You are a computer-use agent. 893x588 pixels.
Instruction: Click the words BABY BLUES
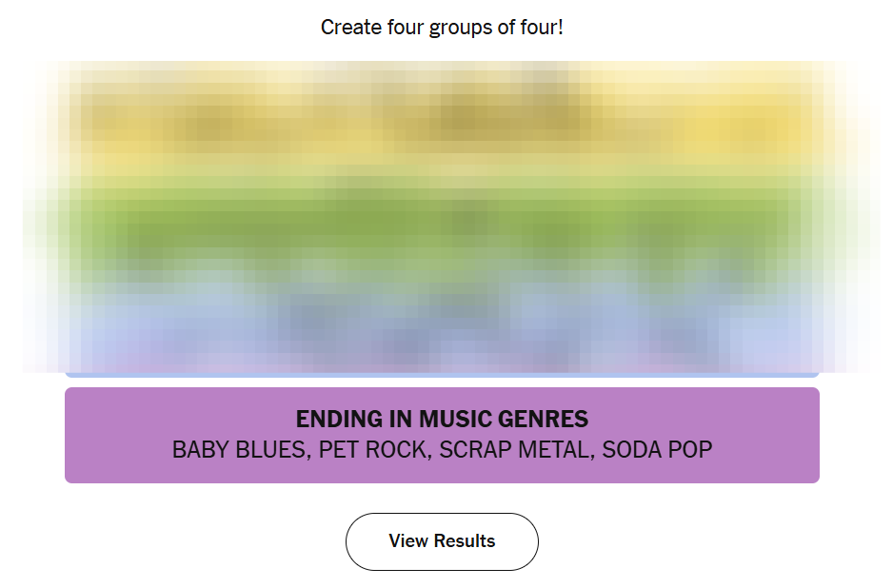[x=240, y=450]
